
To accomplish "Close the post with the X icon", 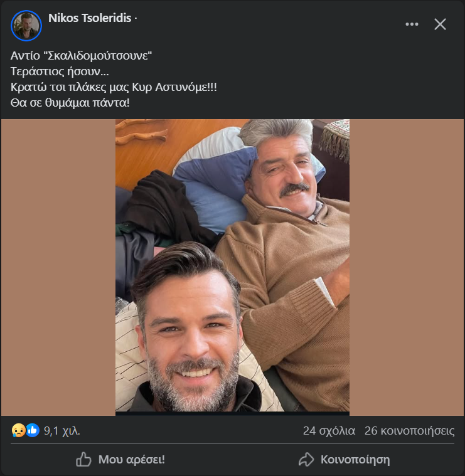I will point(441,24).
